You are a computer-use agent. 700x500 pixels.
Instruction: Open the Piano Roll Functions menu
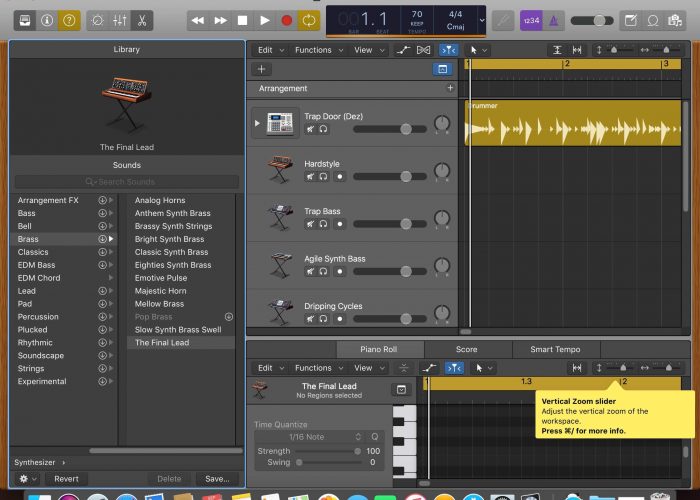click(319, 368)
